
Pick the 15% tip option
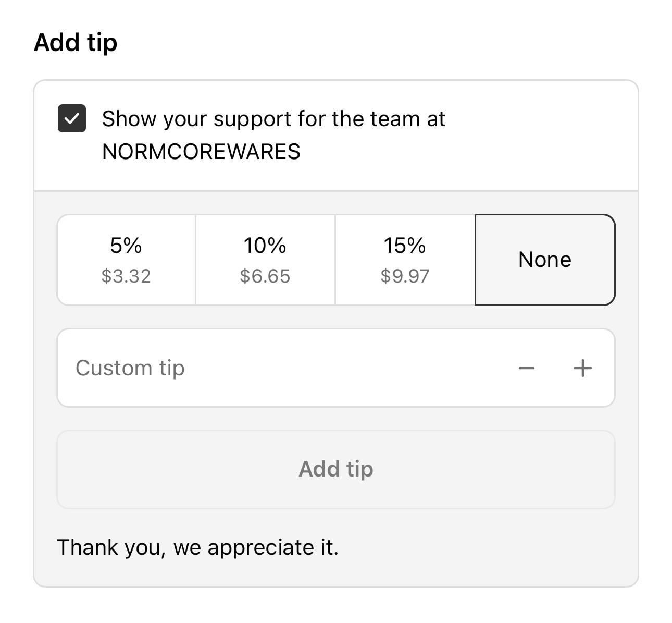point(405,260)
